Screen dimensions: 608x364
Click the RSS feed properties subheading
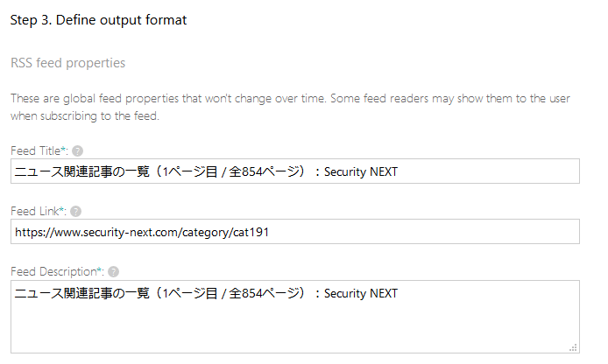67,63
